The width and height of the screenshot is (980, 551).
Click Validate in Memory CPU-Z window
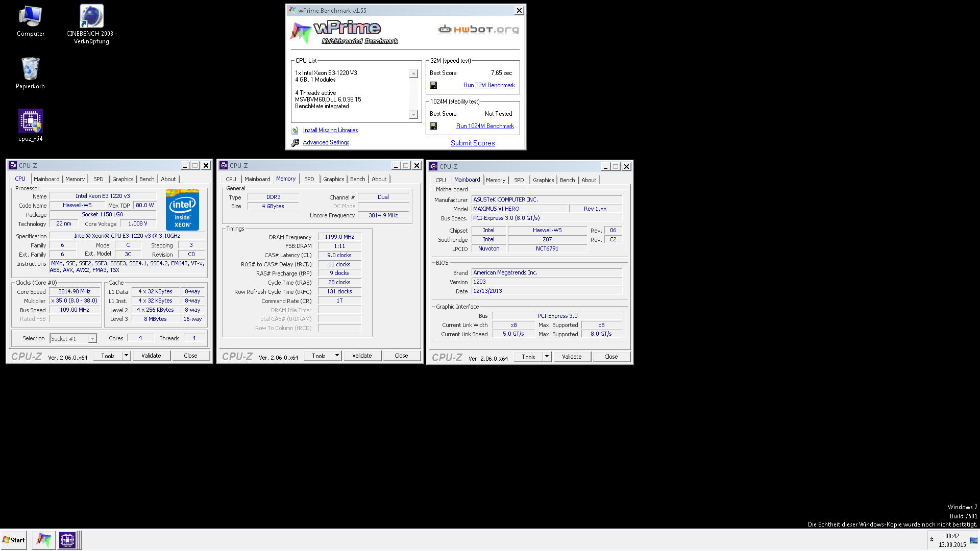362,356
